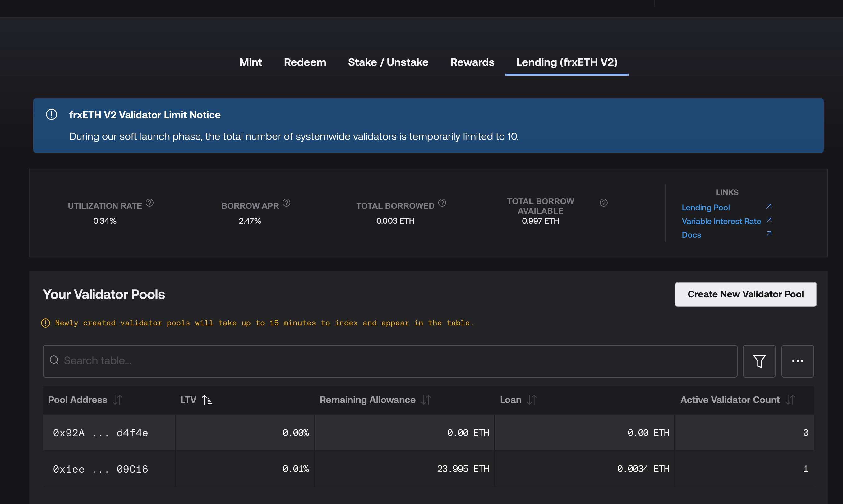Open the table filter funnel icon
843x504 pixels.
pyautogui.click(x=759, y=361)
